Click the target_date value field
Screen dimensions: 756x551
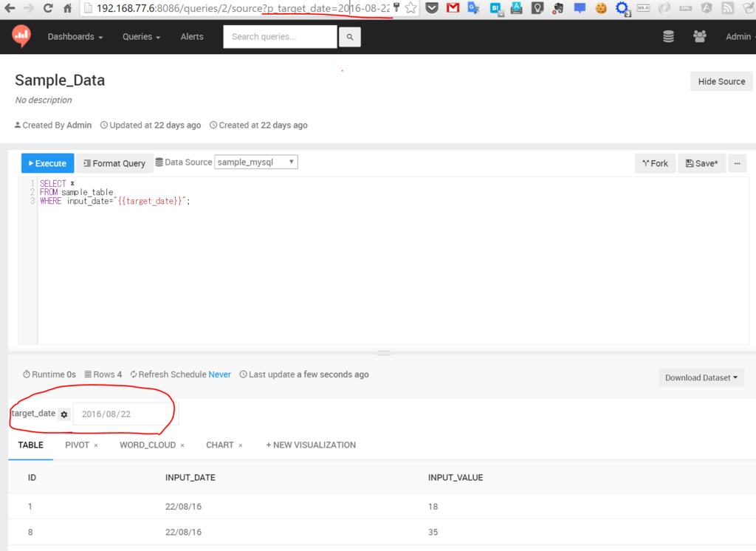(x=126, y=414)
